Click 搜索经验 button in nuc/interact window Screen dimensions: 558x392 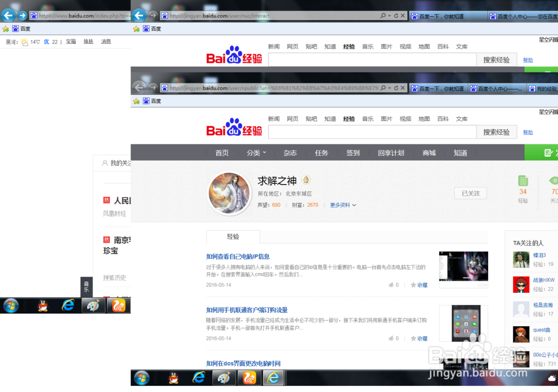pos(497,60)
